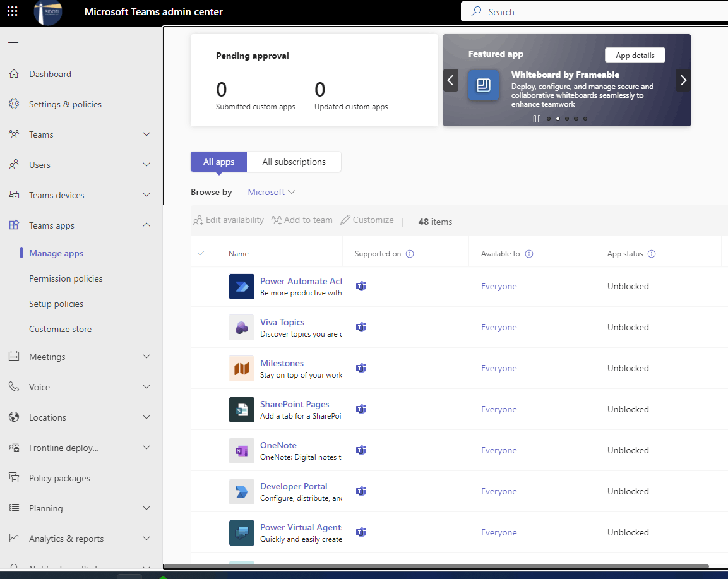This screenshot has width=728, height=579.
Task: Open Customize store in the sidebar
Action: tap(61, 329)
